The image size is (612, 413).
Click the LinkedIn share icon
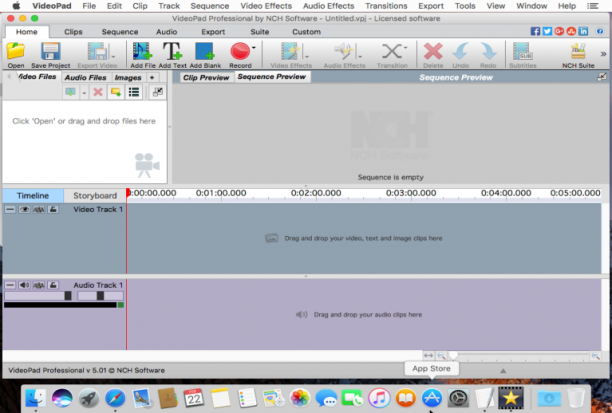(583, 32)
